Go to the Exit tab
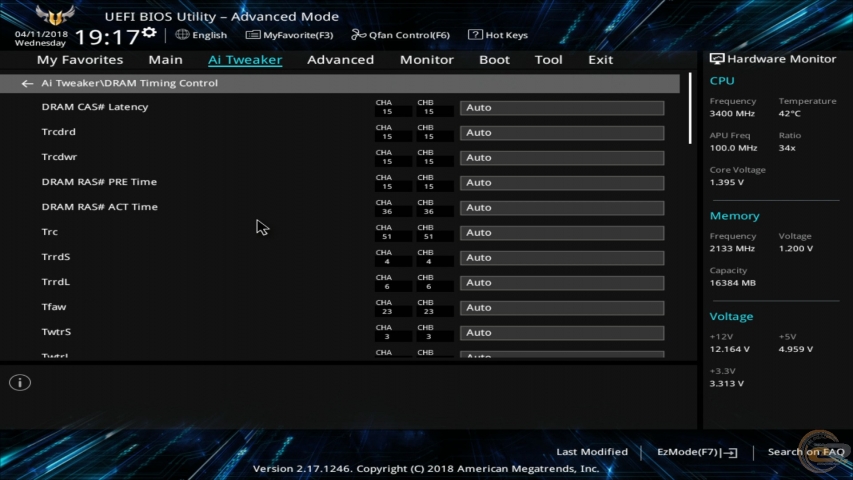 coord(601,60)
